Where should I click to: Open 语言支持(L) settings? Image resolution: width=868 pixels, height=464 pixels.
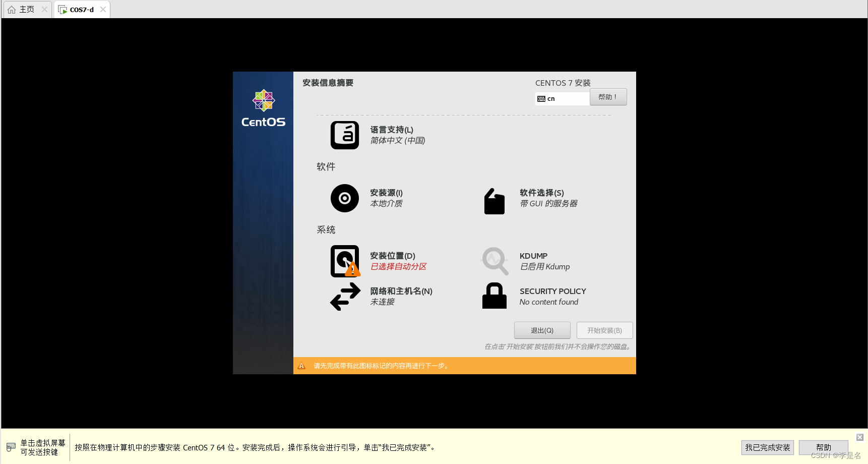392,130
